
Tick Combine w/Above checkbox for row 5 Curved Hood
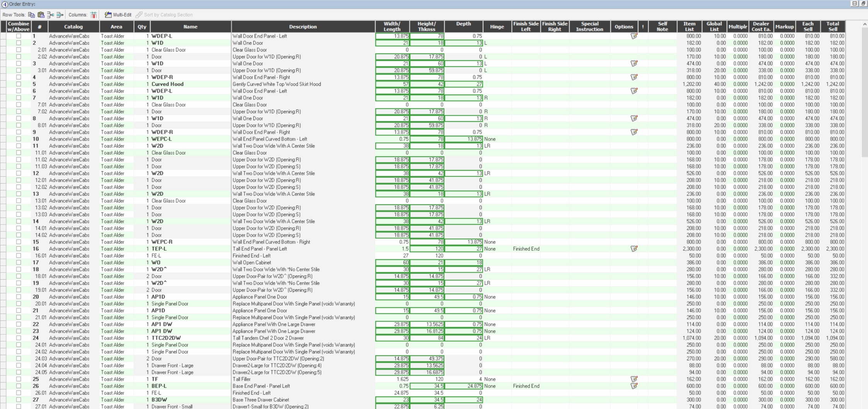(19, 84)
